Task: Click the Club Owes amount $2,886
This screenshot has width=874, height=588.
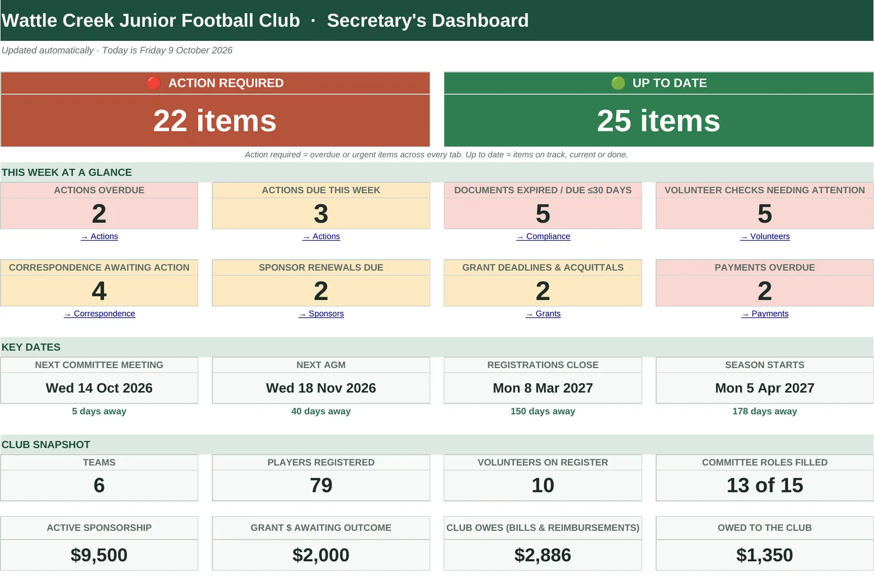Action: point(543,555)
